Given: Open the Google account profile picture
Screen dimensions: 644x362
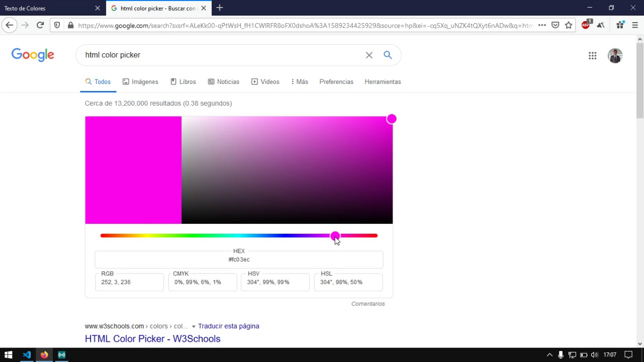Looking at the screenshot, I should [615, 56].
